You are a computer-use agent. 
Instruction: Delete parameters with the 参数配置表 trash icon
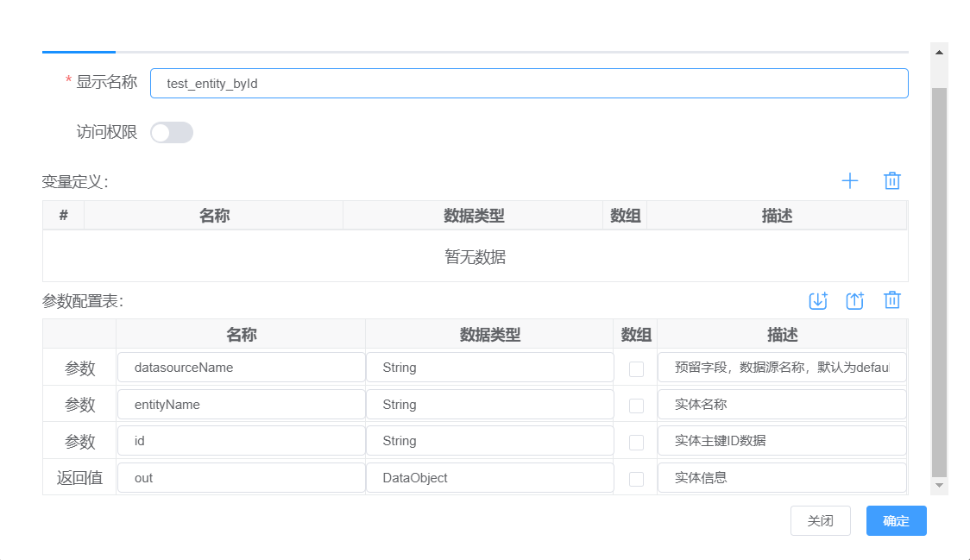click(892, 300)
